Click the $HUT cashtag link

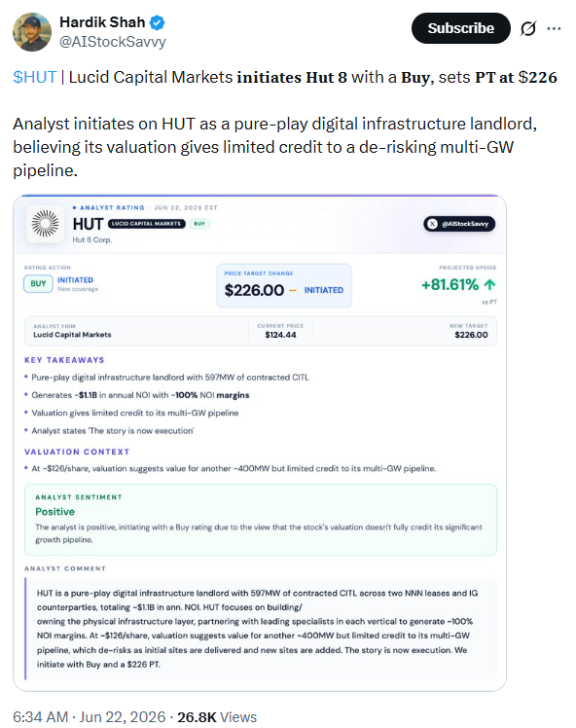click(x=35, y=77)
